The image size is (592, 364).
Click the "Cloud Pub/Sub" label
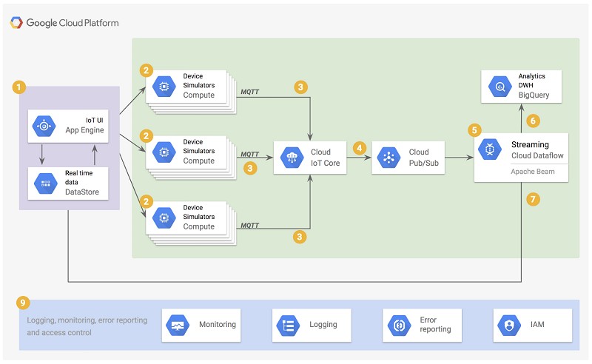423,158
